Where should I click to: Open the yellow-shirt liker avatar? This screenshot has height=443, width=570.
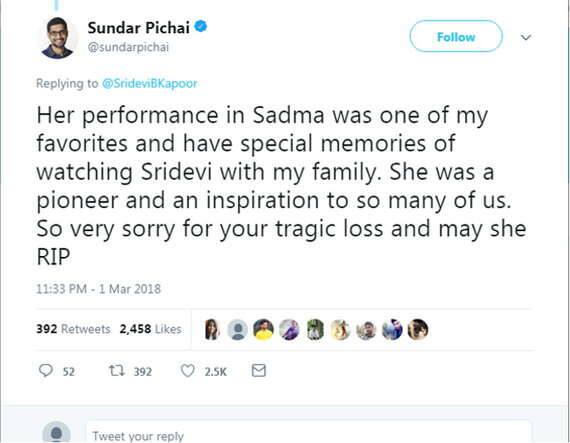point(264,330)
